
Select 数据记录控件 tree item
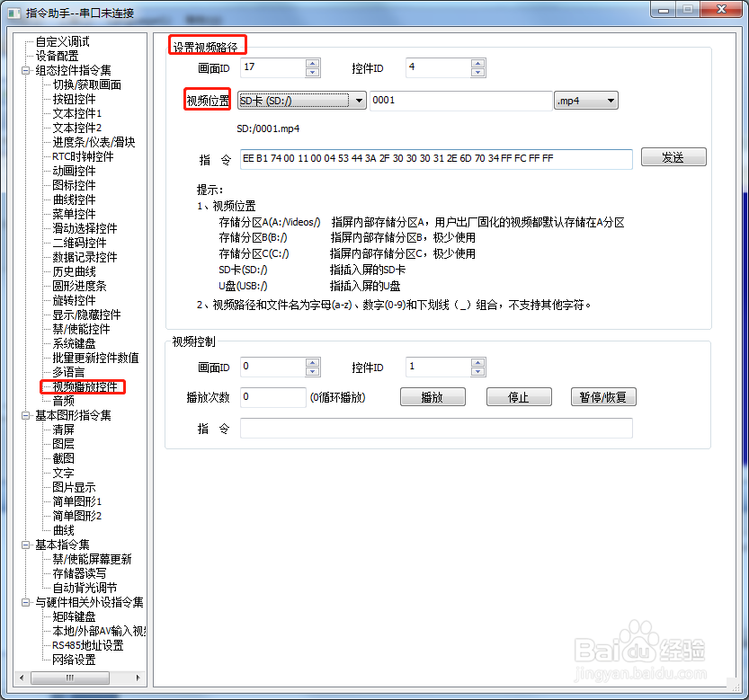[x=85, y=257]
